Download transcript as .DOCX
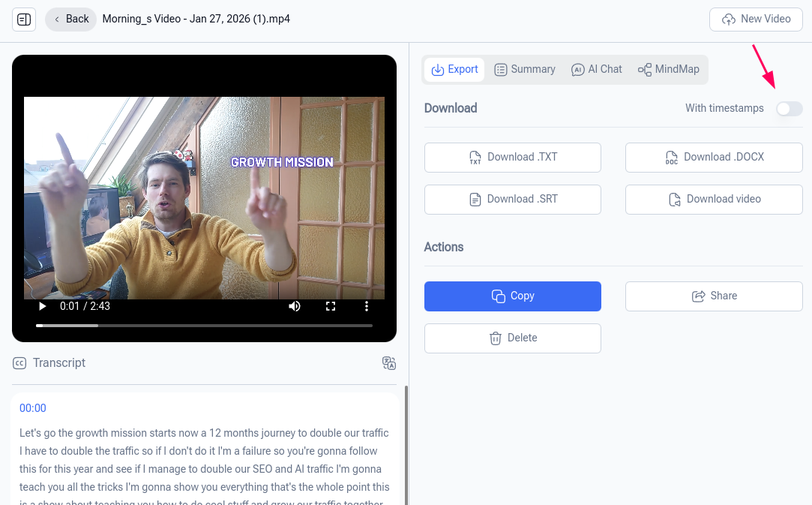This screenshot has width=812, height=505. click(714, 158)
